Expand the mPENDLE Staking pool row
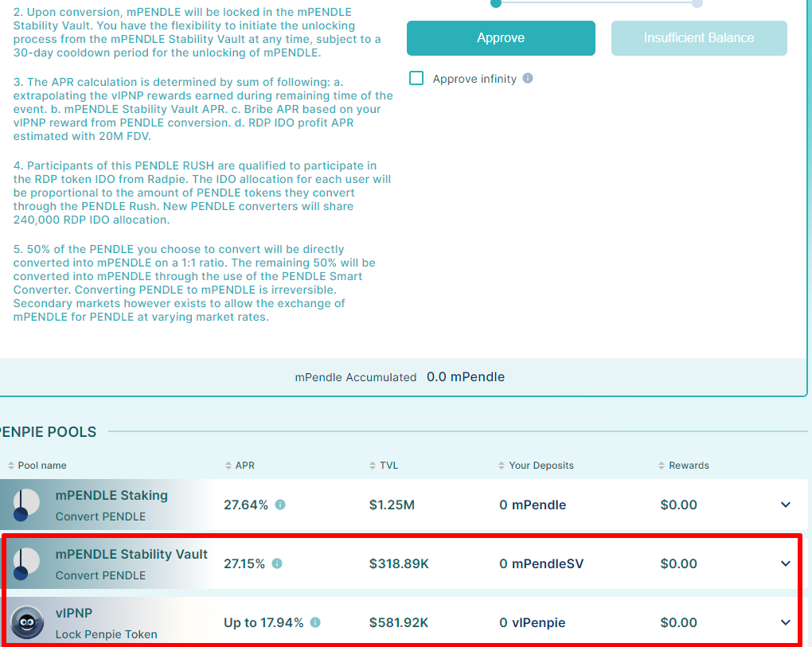Screen dimensions: 812x647 (x=786, y=505)
